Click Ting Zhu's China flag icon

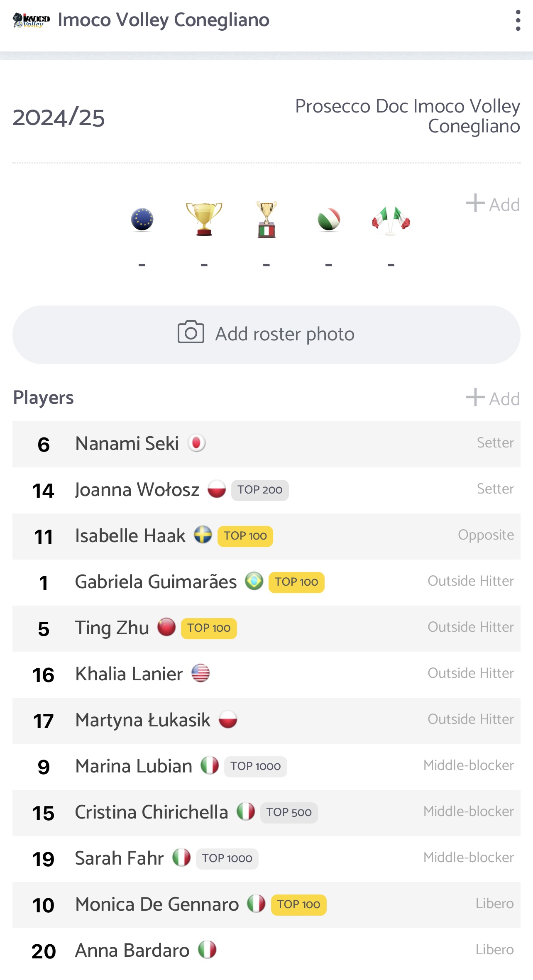[166, 627]
